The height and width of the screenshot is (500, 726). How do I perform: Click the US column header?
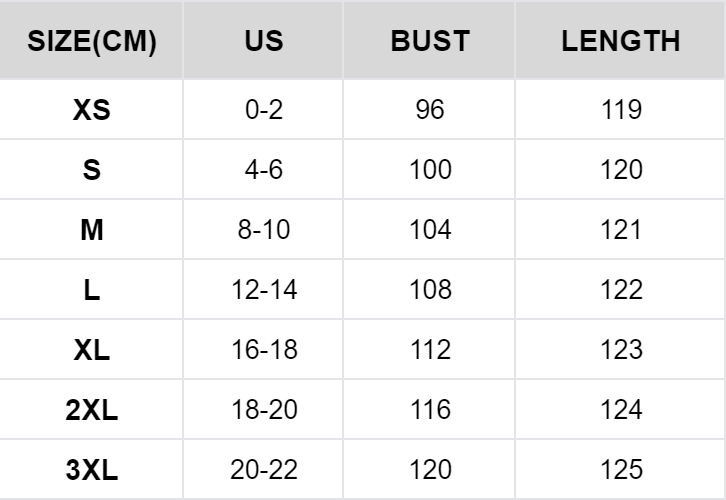click(264, 41)
